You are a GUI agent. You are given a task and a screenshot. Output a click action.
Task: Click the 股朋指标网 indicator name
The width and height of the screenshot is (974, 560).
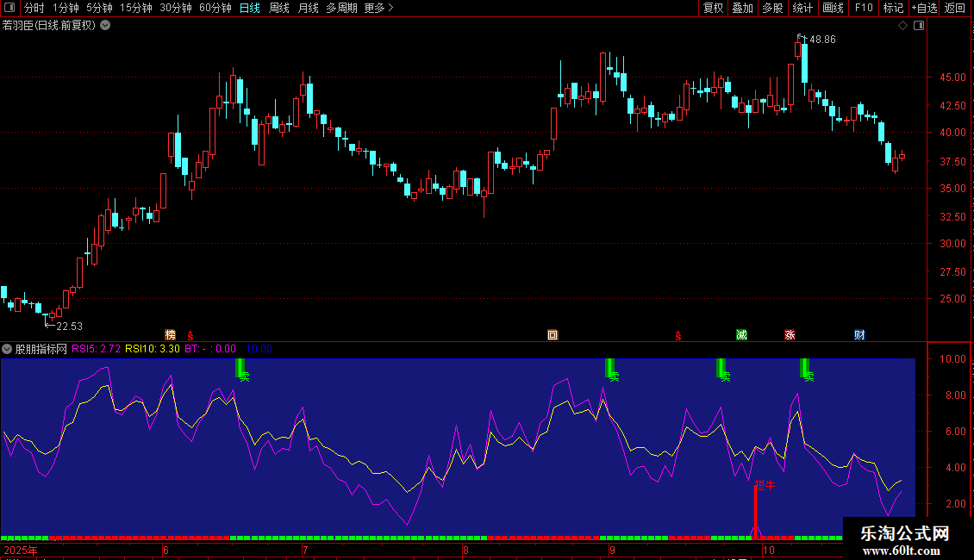[41, 349]
